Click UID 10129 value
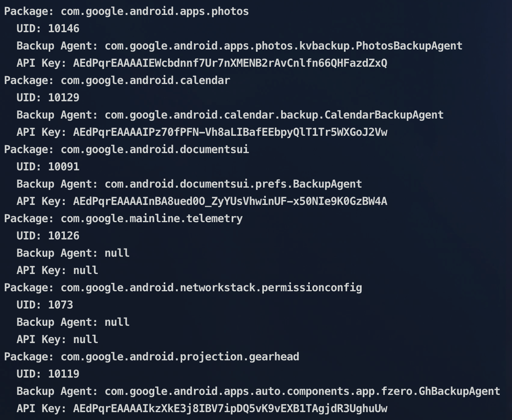Image resolution: width=512 pixels, height=420 pixels. tap(64, 98)
